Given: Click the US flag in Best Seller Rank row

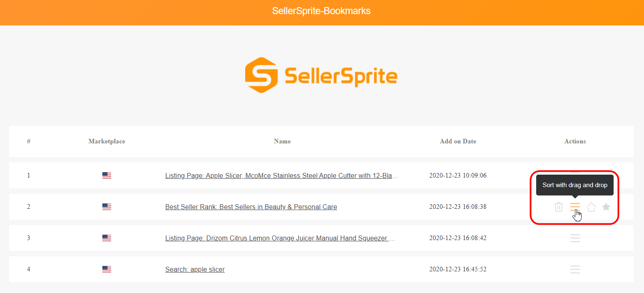Looking at the screenshot, I should click(107, 207).
